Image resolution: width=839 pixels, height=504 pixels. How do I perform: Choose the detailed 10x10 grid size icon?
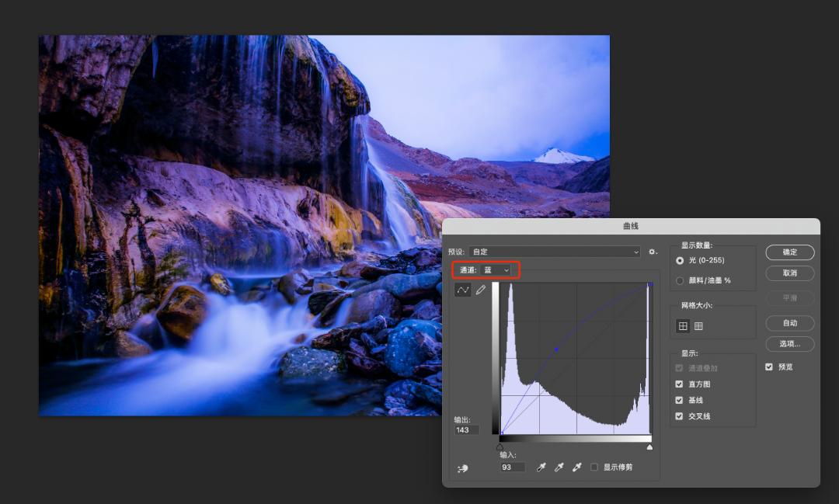click(x=698, y=326)
